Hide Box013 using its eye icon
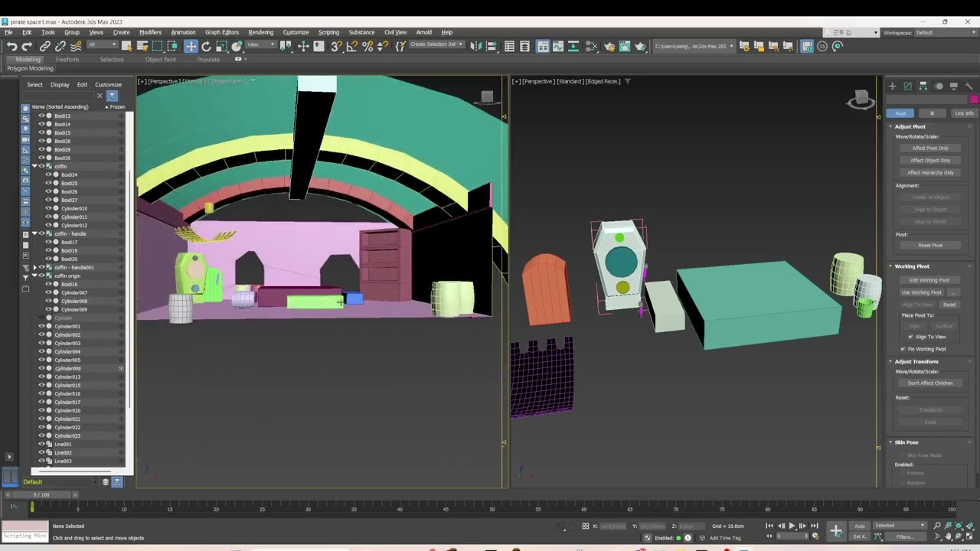Image resolution: width=980 pixels, height=551 pixels. (41, 116)
